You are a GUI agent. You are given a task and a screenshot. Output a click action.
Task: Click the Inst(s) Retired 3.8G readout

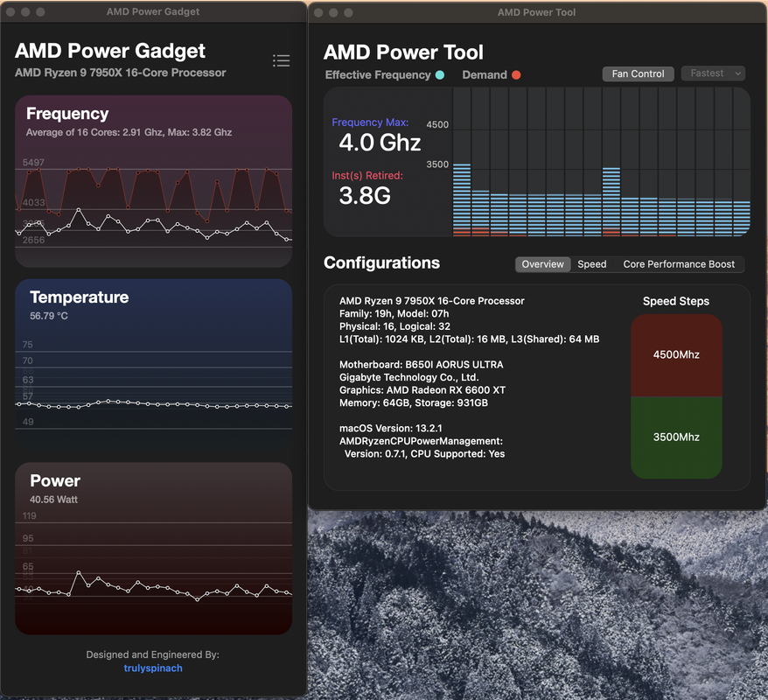pyautogui.click(x=365, y=195)
